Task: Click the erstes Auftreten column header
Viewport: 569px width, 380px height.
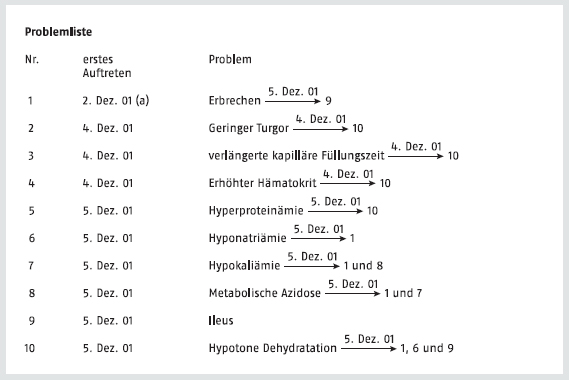Action: 107,66
